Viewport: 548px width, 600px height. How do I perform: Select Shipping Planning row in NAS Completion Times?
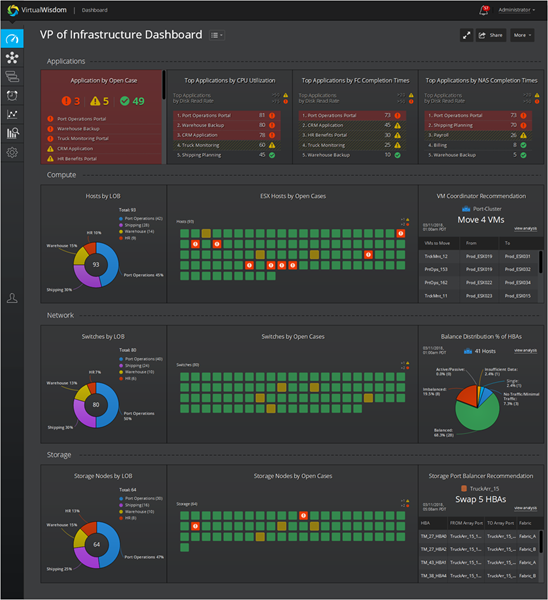(x=478, y=125)
